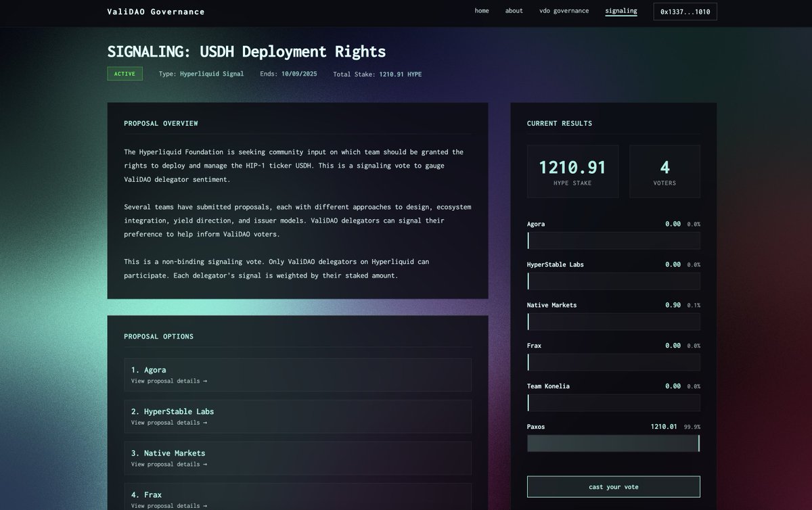Select the 2. HyperStable Labs option heading

[x=173, y=412]
